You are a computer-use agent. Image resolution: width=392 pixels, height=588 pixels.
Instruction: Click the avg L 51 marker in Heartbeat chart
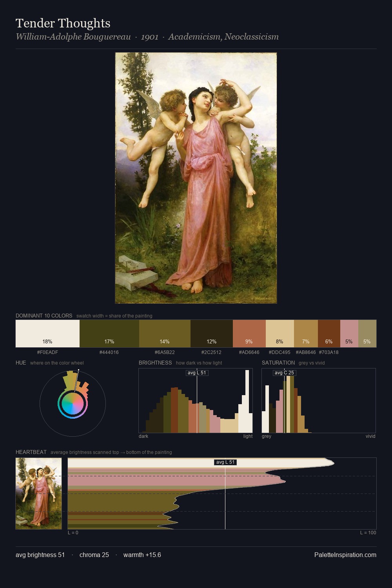(x=225, y=462)
